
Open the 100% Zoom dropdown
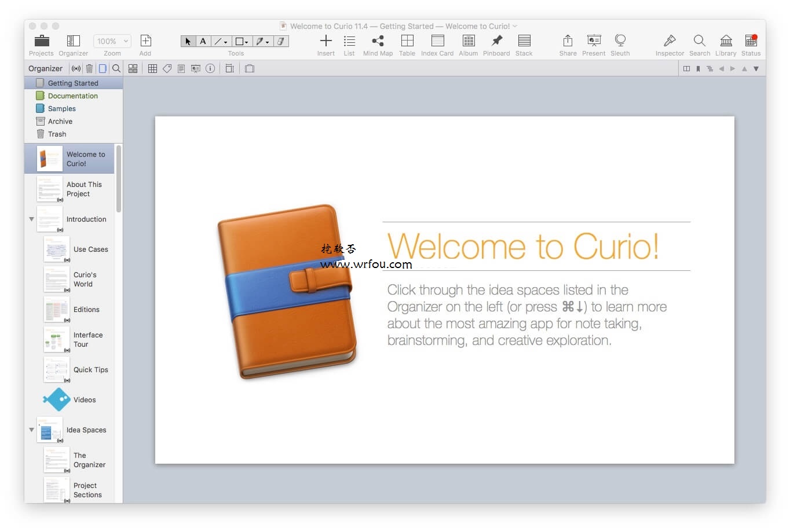tap(112, 41)
